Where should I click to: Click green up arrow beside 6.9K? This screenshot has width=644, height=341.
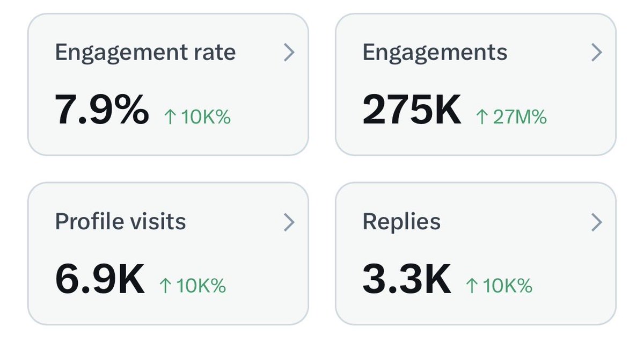click(165, 286)
